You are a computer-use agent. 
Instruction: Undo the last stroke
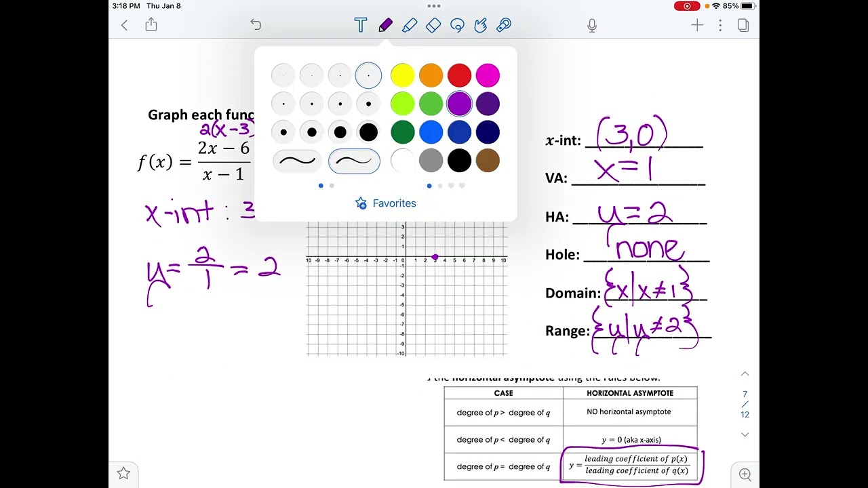pyautogui.click(x=256, y=24)
